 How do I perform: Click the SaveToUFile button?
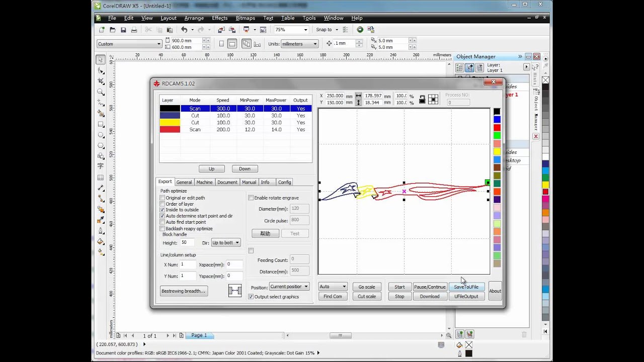(466, 287)
